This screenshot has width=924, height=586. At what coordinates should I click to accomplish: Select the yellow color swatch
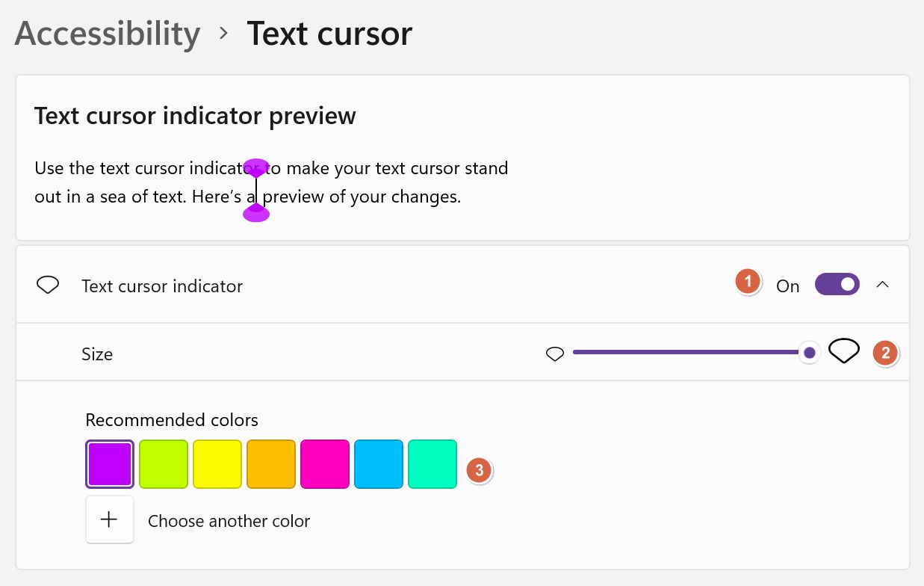click(217, 463)
